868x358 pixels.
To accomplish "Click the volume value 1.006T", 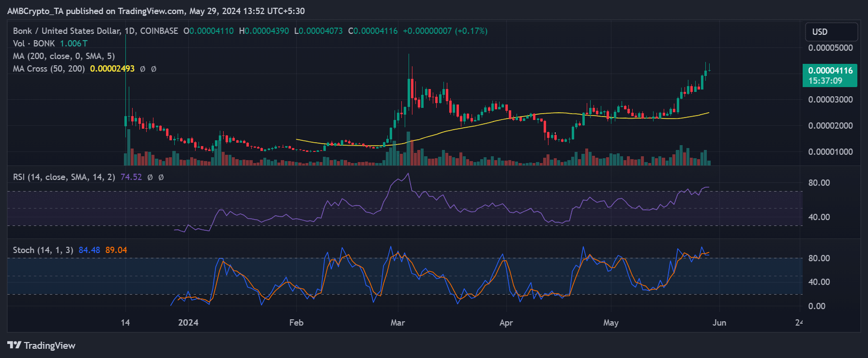I will point(74,44).
